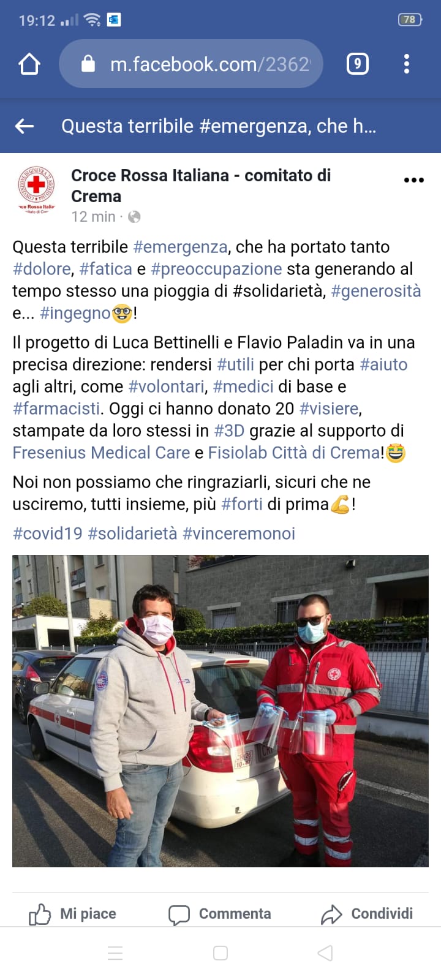Open the #vinceremonoi hashtag
The width and height of the screenshot is (441, 980).
(239, 533)
